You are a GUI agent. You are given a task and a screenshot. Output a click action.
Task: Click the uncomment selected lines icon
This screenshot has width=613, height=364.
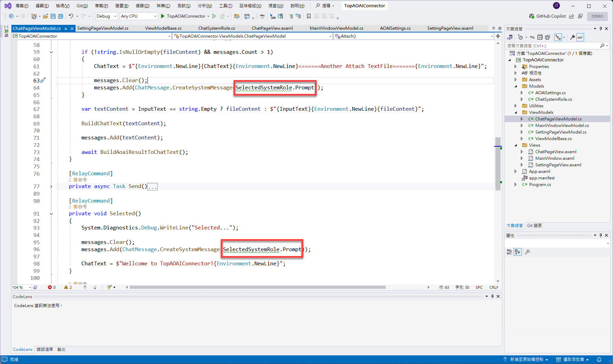point(298,16)
